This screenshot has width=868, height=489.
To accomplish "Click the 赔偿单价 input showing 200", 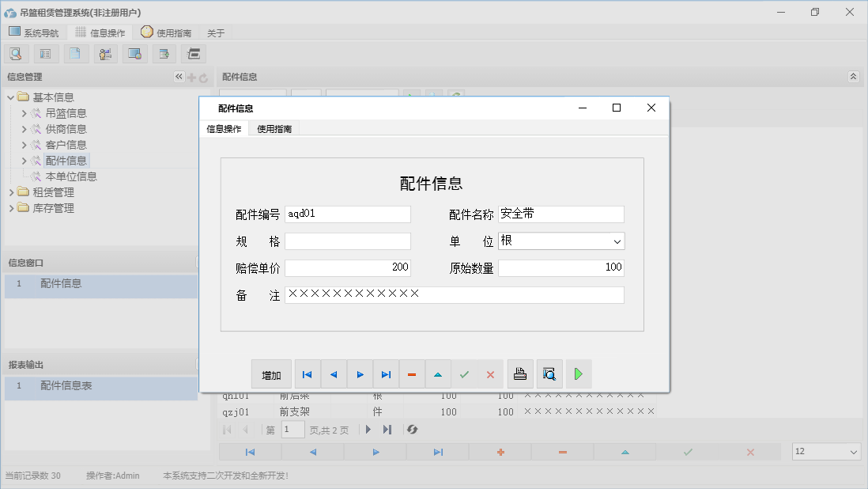I will tap(348, 267).
